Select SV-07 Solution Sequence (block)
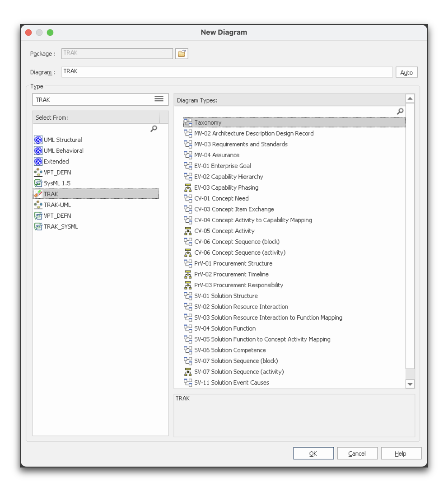Screen dimensions: 448x491 coord(236,361)
